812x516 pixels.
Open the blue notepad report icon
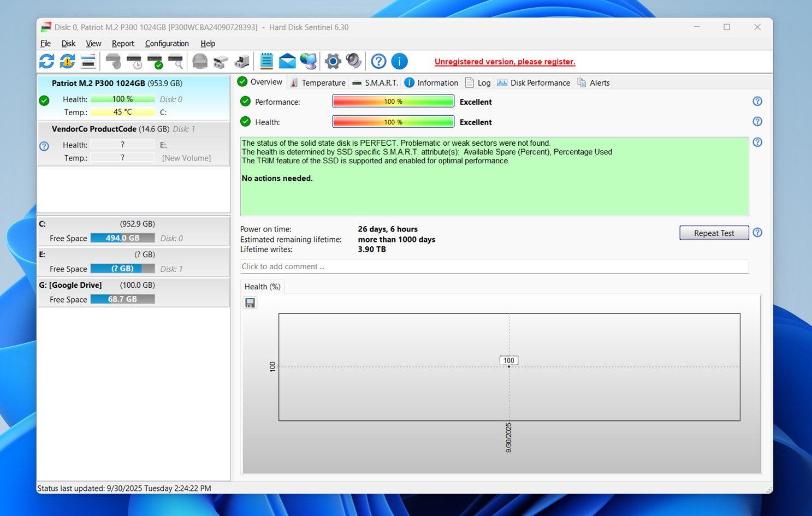click(266, 62)
